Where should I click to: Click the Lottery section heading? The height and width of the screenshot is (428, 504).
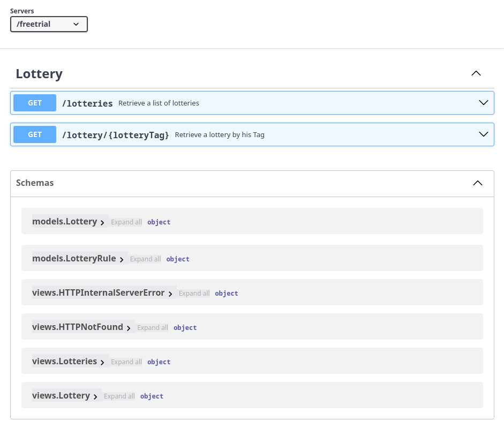point(39,73)
